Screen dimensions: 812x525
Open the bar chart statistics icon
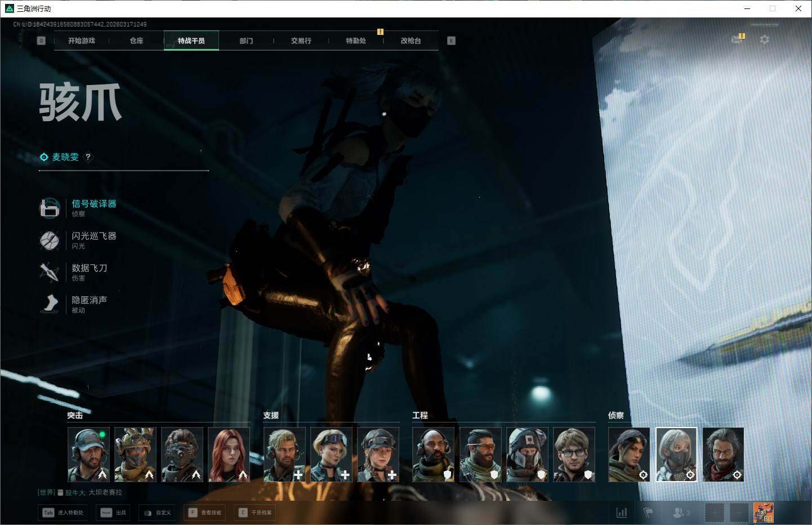[622, 513]
